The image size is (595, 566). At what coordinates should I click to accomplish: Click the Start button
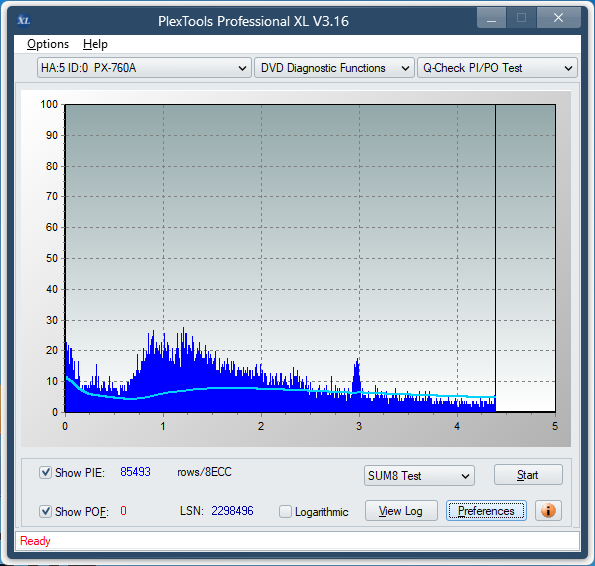pos(528,475)
